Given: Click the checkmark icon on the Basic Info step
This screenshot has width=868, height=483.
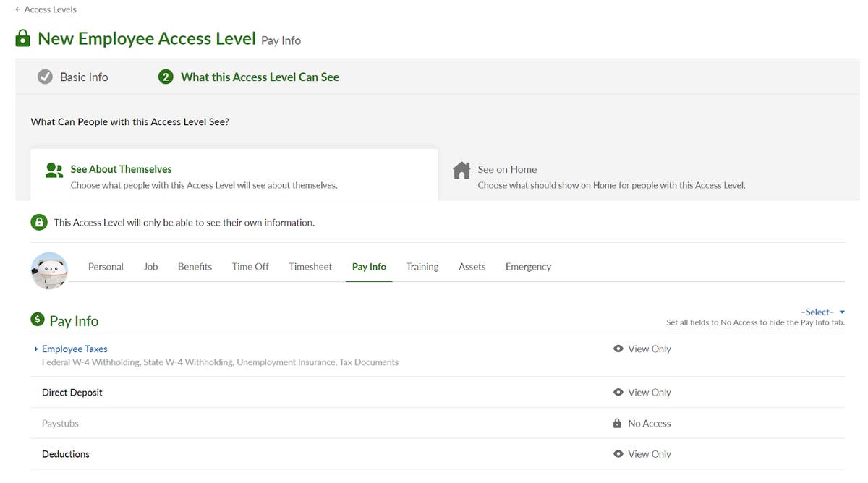Looking at the screenshot, I should [x=45, y=76].
